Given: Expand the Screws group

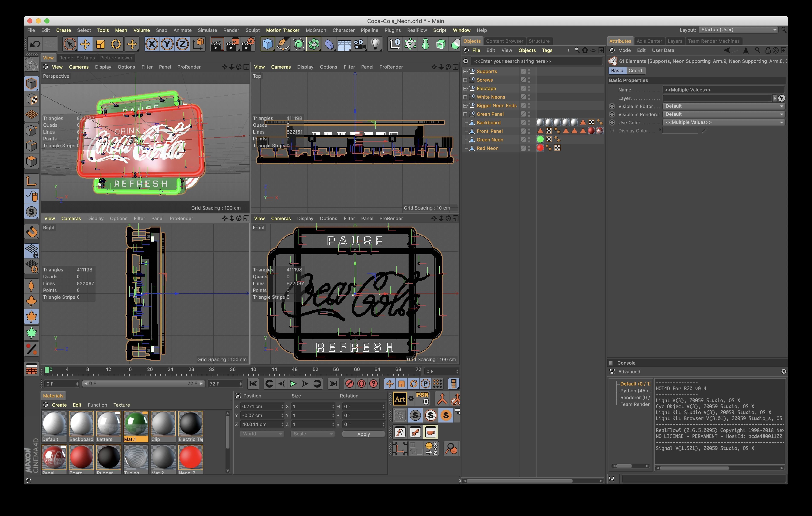Looking at the screenshot, I should click(465, 80).
